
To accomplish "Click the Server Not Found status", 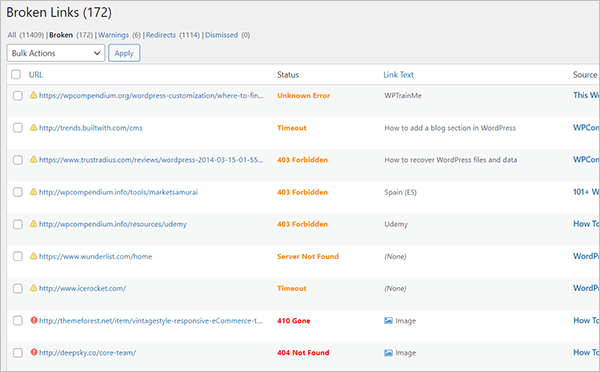I will (308, 256).
